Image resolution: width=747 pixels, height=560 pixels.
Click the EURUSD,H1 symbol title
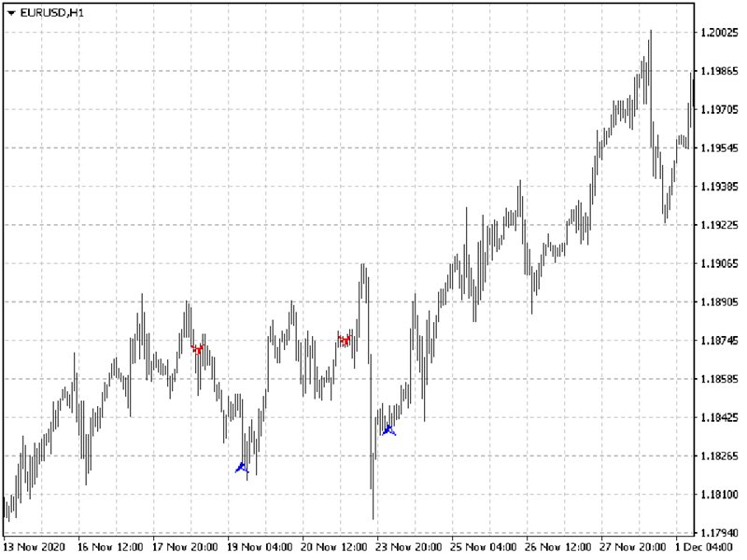click(x=52, y=13)
